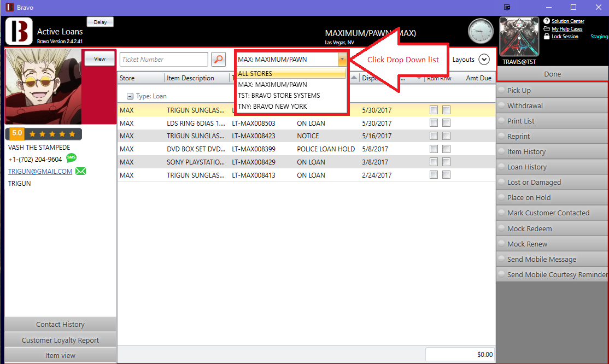Tick the first checkbox in the SONY PLAYSTATION row
The width and height of the screenshot is (609, 364).
point(434,162)
